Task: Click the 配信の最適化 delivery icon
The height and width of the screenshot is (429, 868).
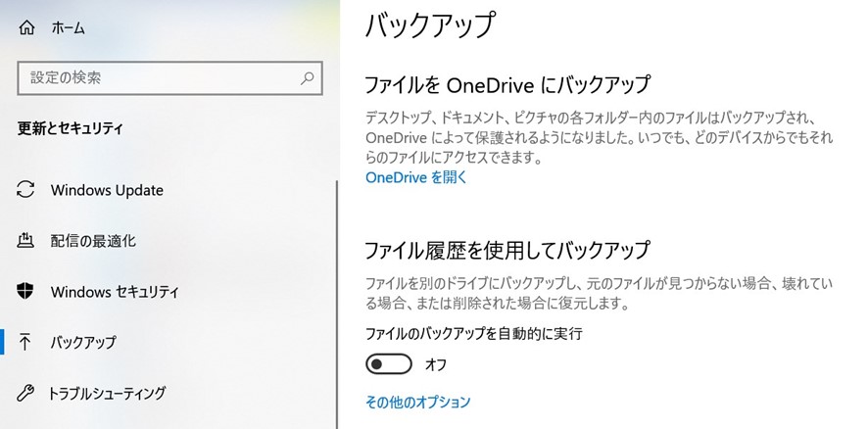Action: coord(25,240)
